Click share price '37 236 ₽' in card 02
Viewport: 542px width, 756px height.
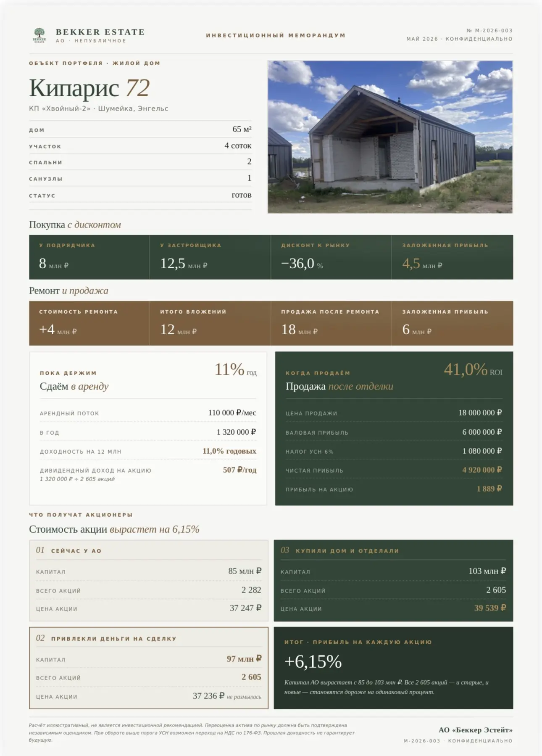click(x=209, y=696)
